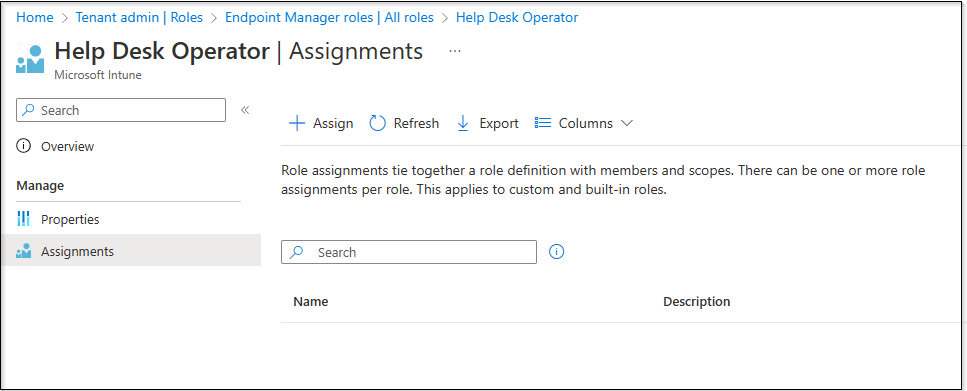Open Endpoint Manager roles | All roles breadcrumb
This screenshot has height=391, width=967.
click(329, 17)
